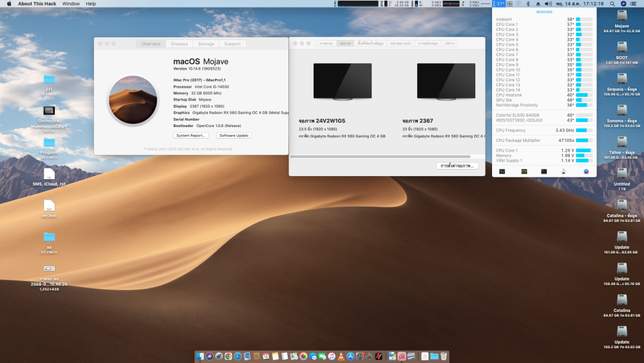
Task: Open Bluetooth menu bar icon
Action: tap(528, 4)
